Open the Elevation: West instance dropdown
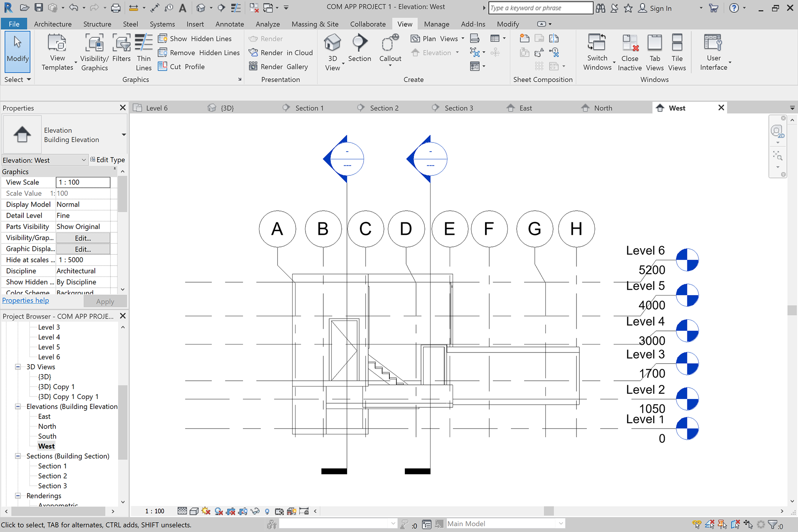This screenshot has height=532, width=798. [x=44, y=160]
